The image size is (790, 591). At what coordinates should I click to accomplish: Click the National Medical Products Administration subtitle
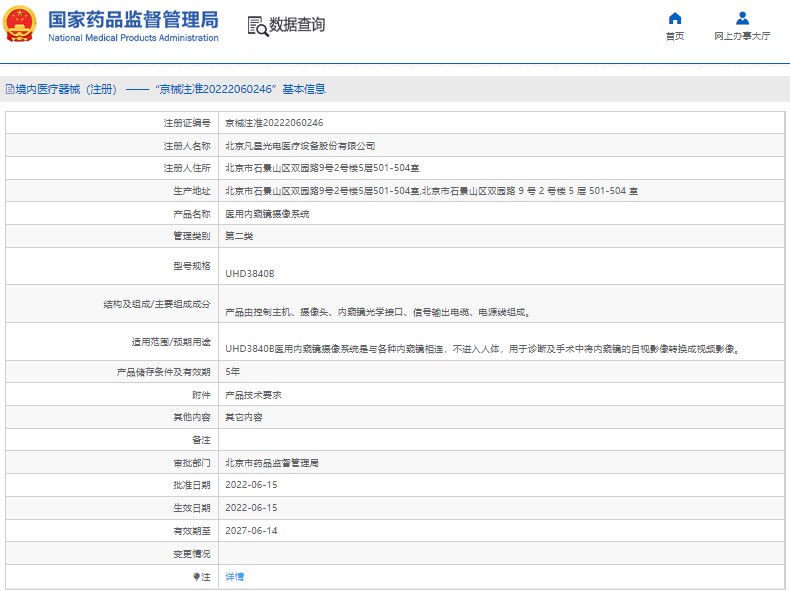pyautogui.click(x=133, y=38)
